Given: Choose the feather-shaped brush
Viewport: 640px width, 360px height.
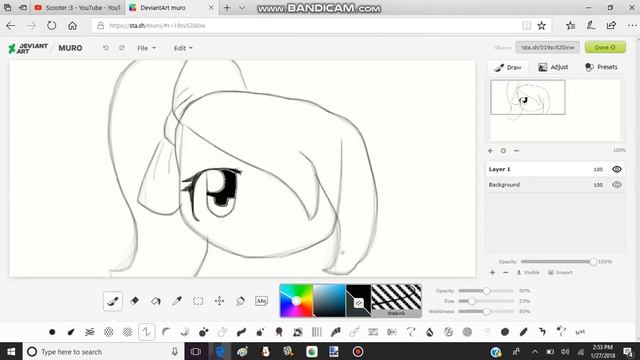Looking at the screenshot, I should [524, 332].
